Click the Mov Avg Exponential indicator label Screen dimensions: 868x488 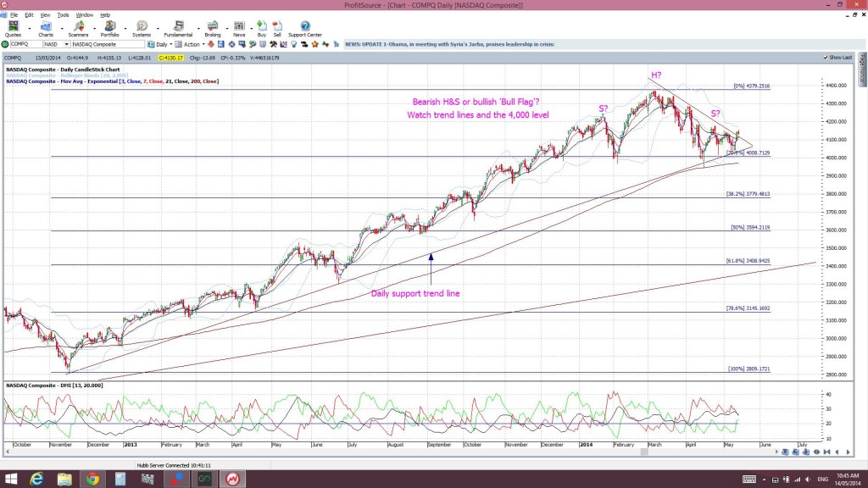[113, 81]
